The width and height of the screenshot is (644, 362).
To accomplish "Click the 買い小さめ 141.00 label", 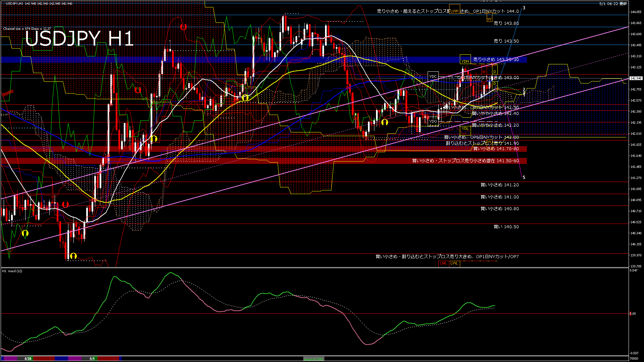I will tap(499, 197).
